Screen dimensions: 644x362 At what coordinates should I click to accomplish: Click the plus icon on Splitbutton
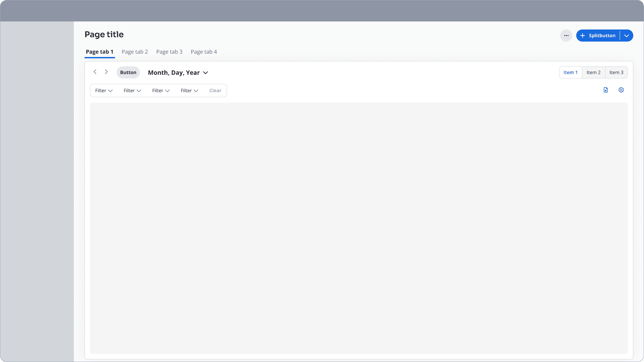(x=583, y=36)
